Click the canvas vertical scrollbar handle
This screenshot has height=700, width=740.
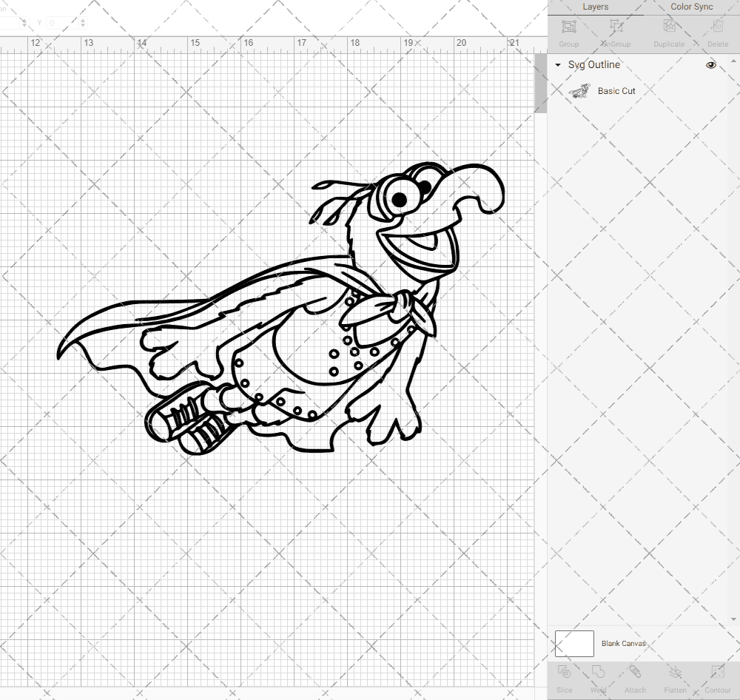pyautogui.click(x=540, y=84)
